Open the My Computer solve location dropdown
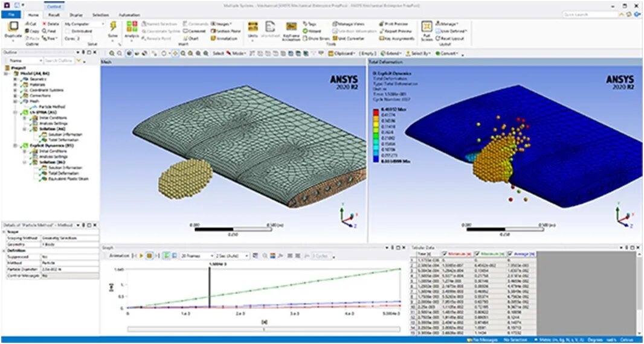The image size is (644, 344). click(x=85, y=24)
